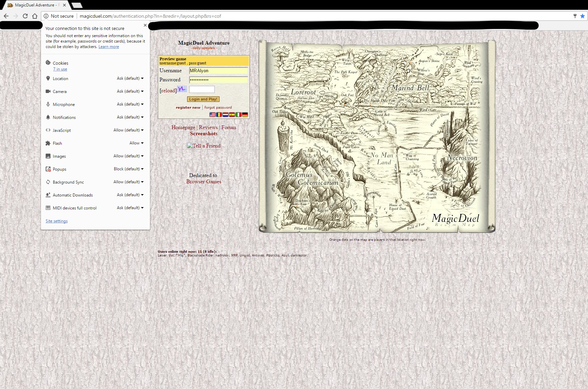Go back using the browser back arrow

click(x=6, y=16)
